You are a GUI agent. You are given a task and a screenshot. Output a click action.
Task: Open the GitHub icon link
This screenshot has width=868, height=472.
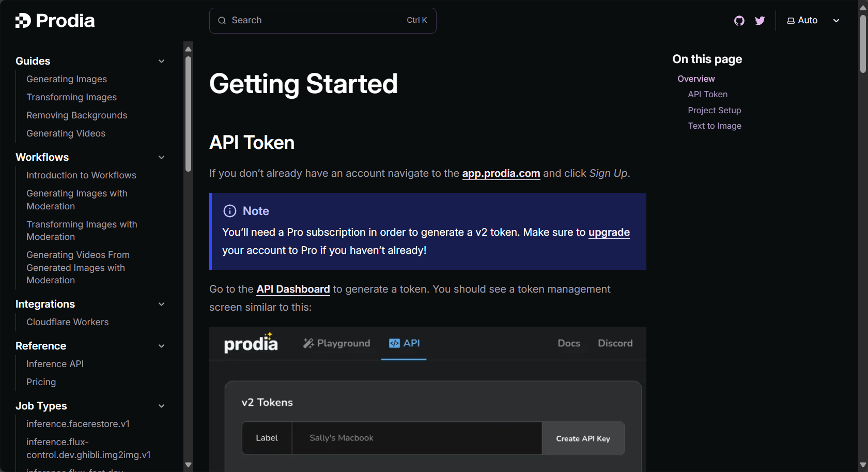[x=739, y=21]
